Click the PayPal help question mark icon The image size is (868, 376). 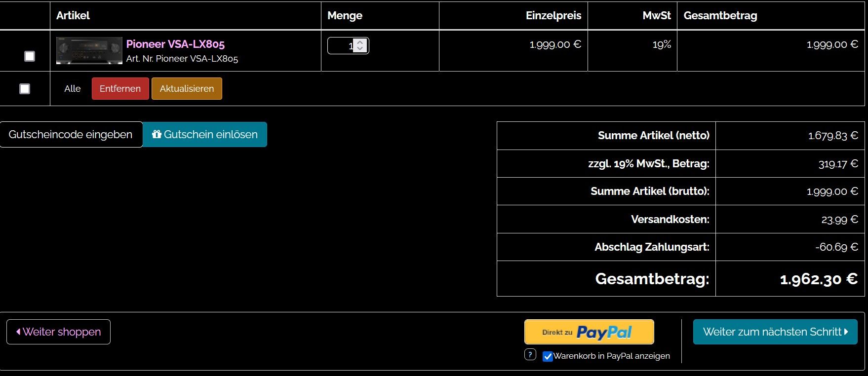530,354
